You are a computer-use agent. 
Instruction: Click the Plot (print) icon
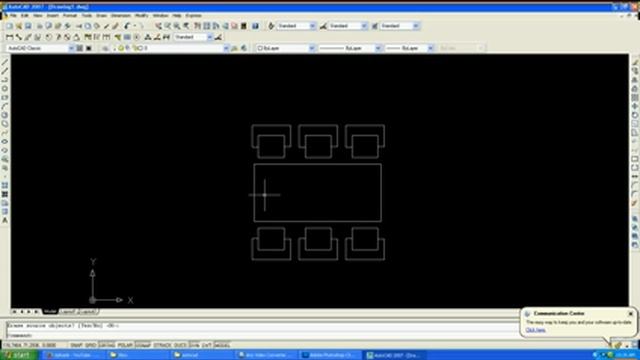click(40, 26)
